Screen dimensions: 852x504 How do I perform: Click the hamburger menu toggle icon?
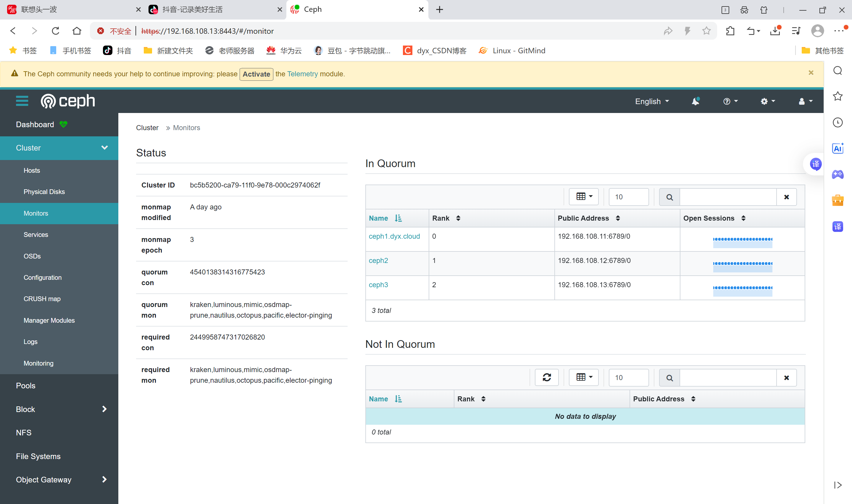[22, 101]
